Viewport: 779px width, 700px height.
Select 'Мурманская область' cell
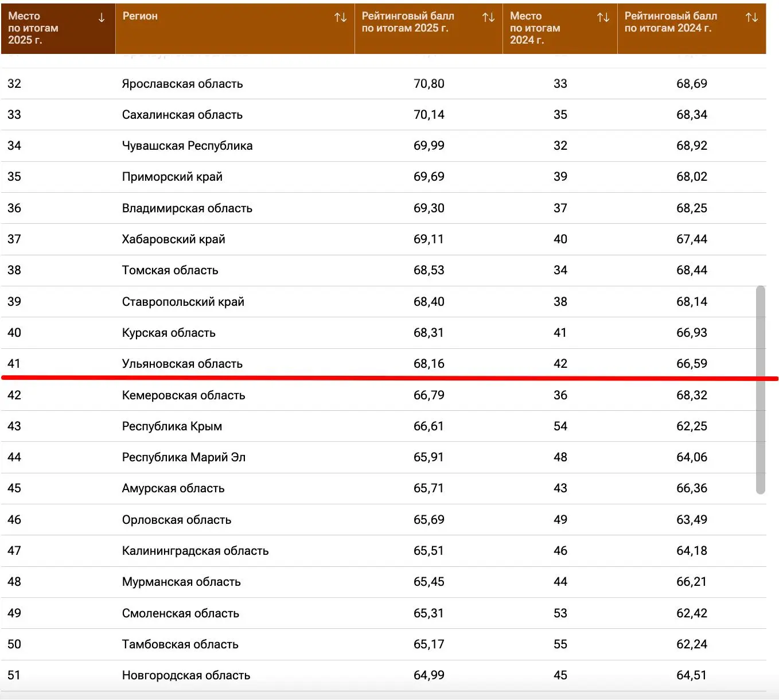point(181,582)
